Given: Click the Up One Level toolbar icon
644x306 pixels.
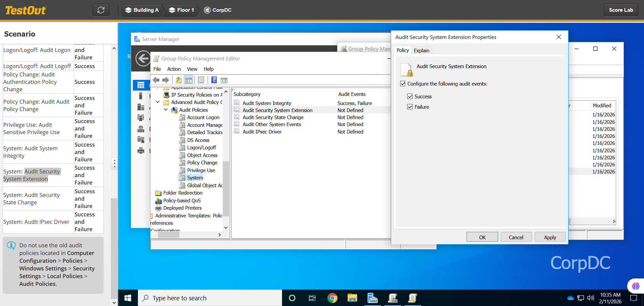Looking at the screenshot, I should pyautogui.click(x=179, y=80).
